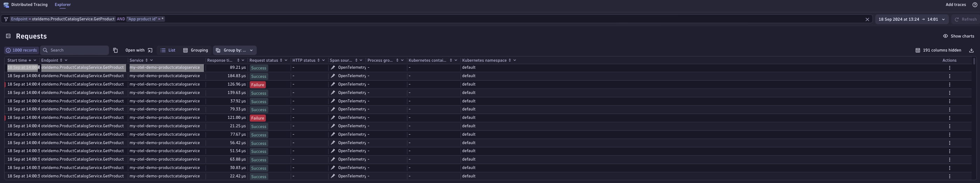The width and height of the screenshot is (980, 183).
Task: Clear the filter query with X
Action: 867,19
